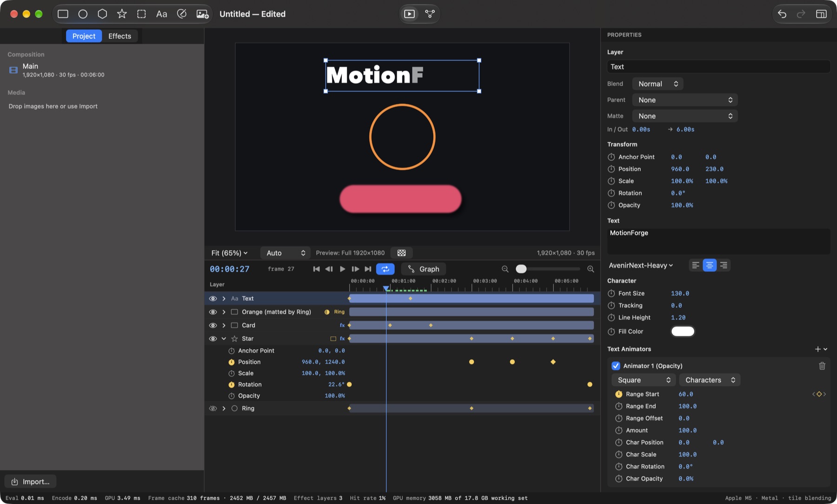Jump to the last frame

coord(368,269)
